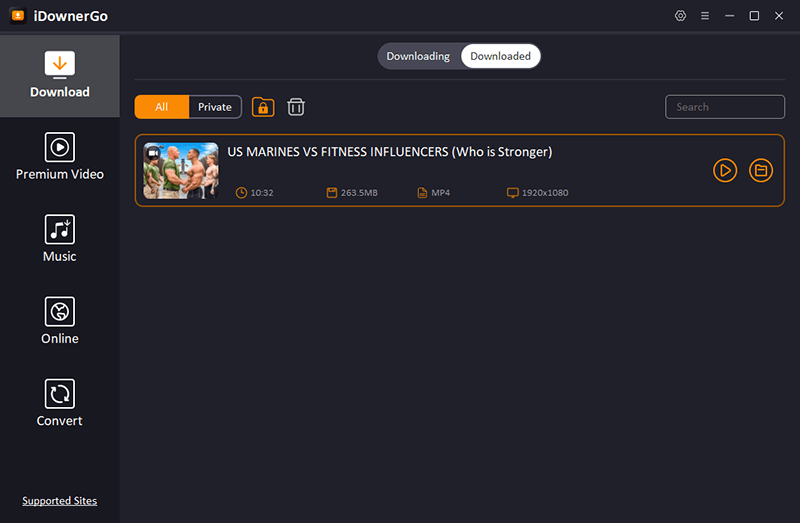Select the All filter
The height and width of the screenshot is (523, 800).
pyautogui.click(x=162, y=107)
